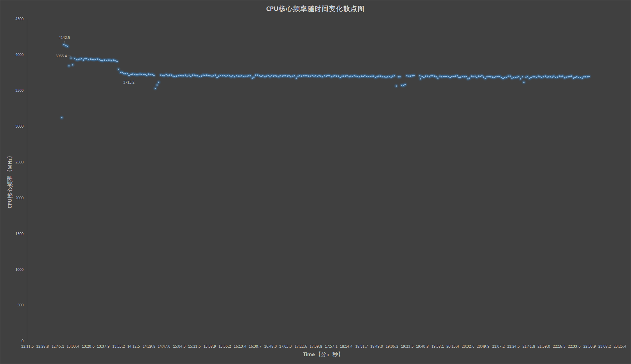Click the x-axis time label 14:47.0

pyautogui.click(x=164, y=346)
